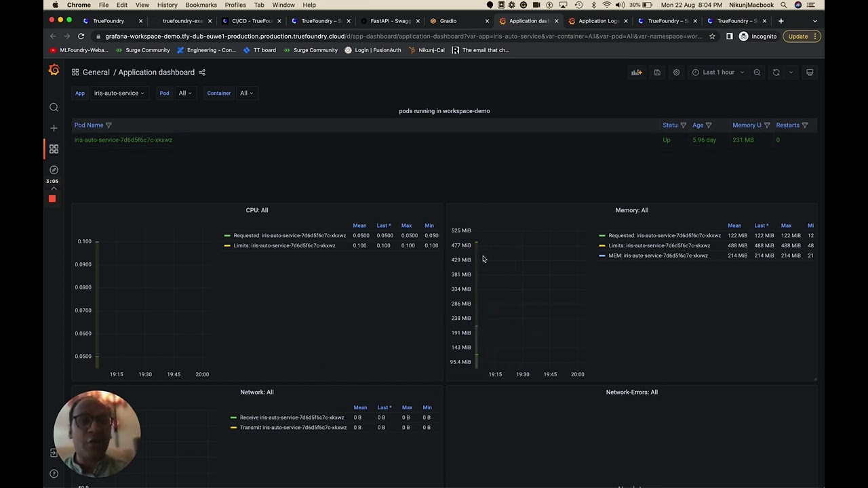Open the Grafana home logo
Screen dimensions: 868x488
pos(54,70)
